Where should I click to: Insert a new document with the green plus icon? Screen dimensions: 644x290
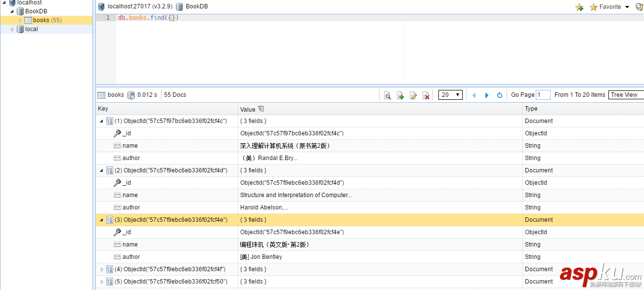click(x=400, y=95)
